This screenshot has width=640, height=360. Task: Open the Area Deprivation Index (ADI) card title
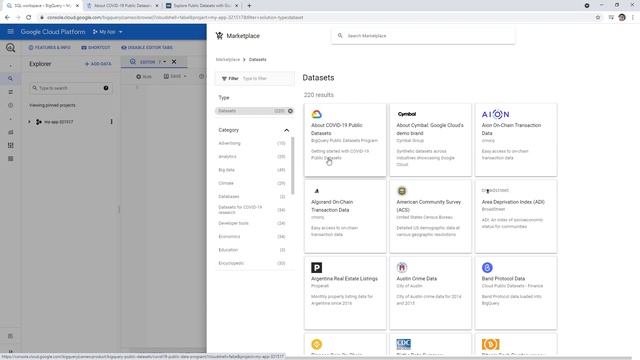[x=513, y=202]
